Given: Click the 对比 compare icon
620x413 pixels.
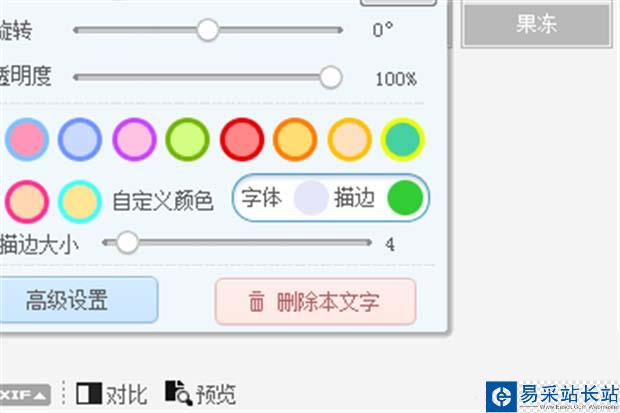Looking at the screenshot, I should click(x=89, y=392).
